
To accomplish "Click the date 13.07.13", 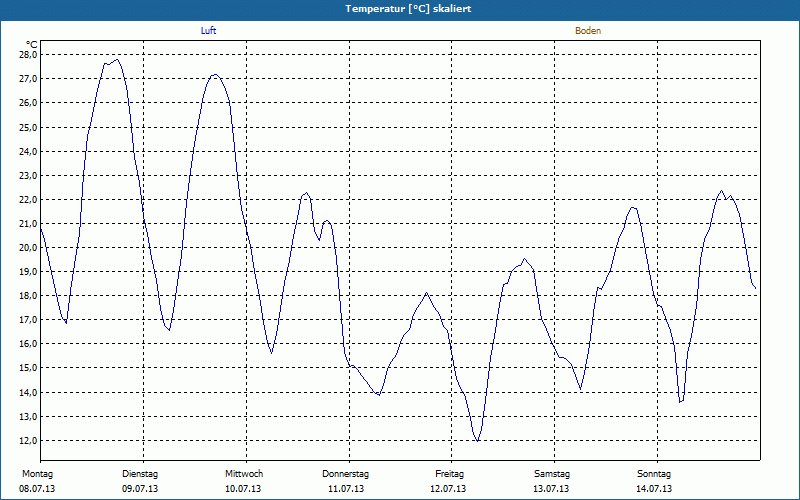I will click(551, 489).
